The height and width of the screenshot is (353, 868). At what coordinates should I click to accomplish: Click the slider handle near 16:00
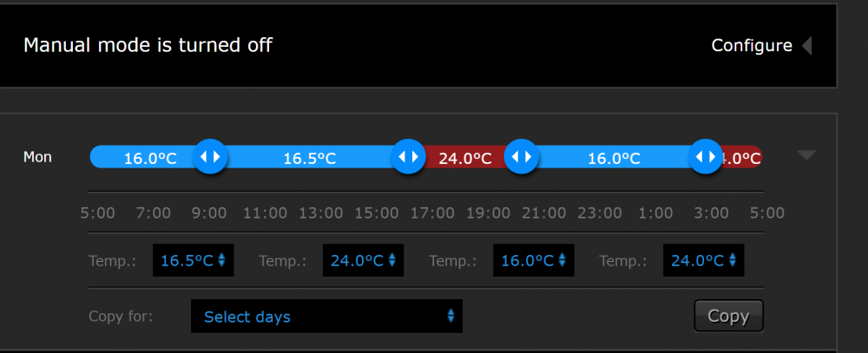407,157
